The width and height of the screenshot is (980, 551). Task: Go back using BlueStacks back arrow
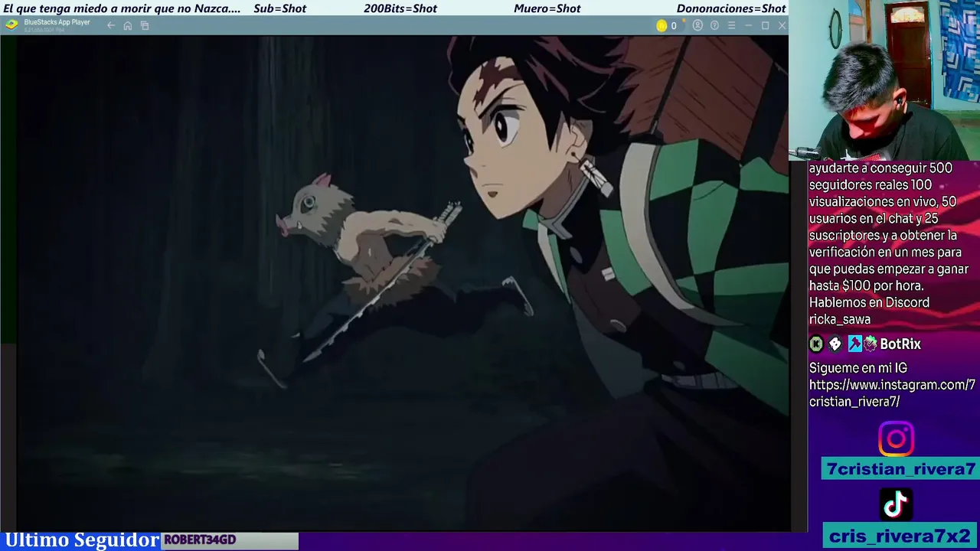pos(111,25)
